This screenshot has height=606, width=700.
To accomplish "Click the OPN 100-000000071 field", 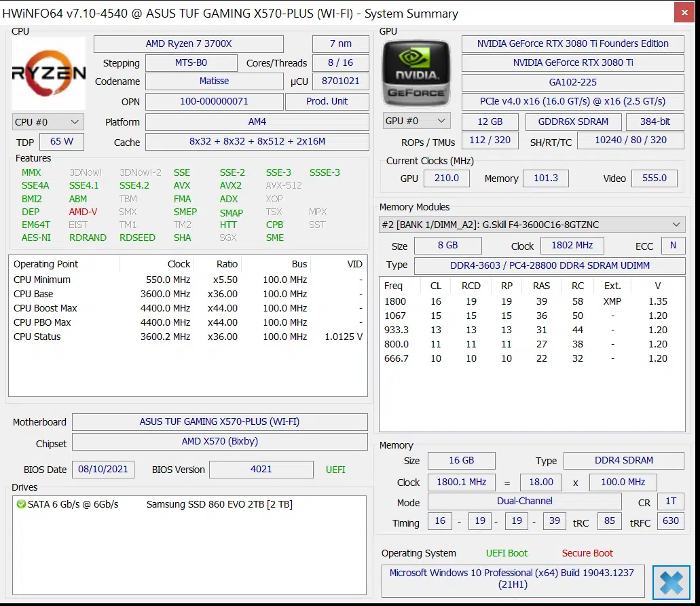I will click(x=215, y=101).
